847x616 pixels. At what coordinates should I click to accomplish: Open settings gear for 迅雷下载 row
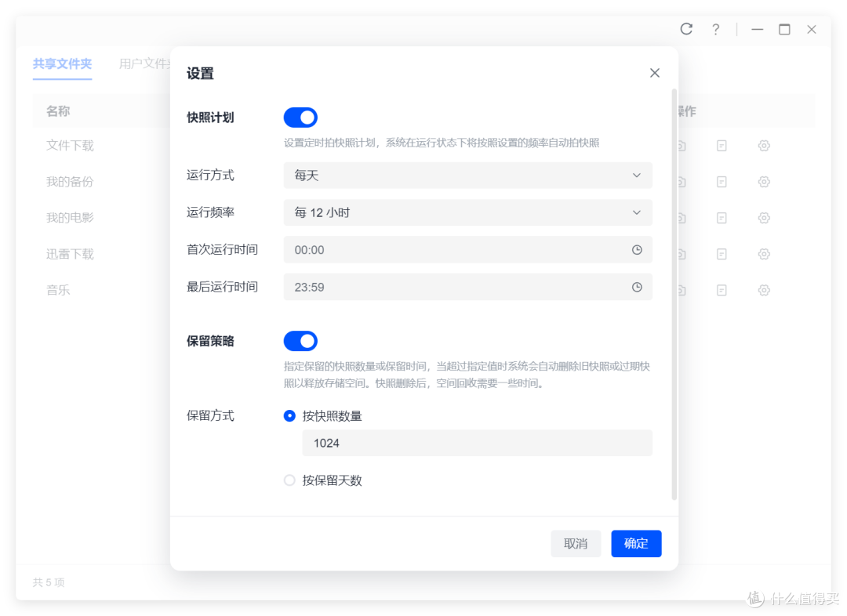pyautogui.click(x=764, y=254)
